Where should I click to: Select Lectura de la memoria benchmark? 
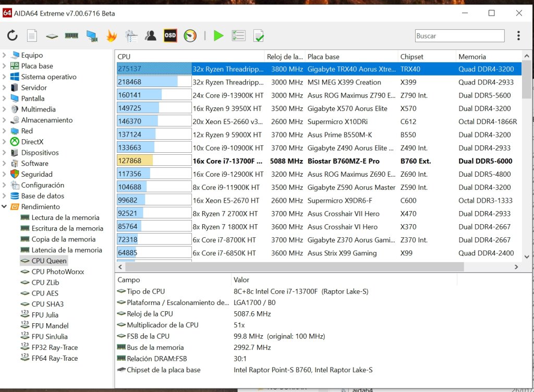tap(65, 217)
